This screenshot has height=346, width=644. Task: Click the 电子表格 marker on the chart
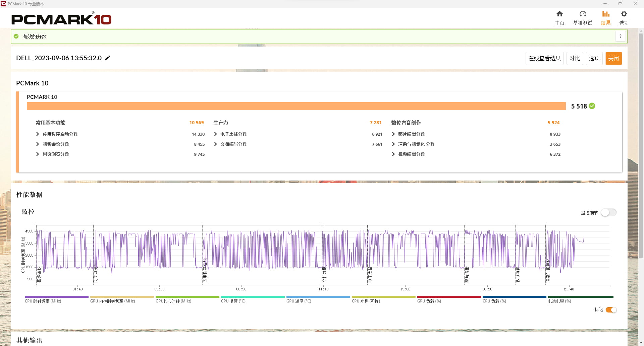[x=370, y=275]
